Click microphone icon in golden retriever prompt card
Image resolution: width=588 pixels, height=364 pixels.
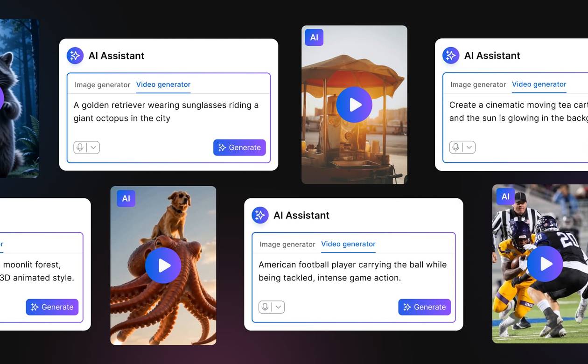pos(80,147)
